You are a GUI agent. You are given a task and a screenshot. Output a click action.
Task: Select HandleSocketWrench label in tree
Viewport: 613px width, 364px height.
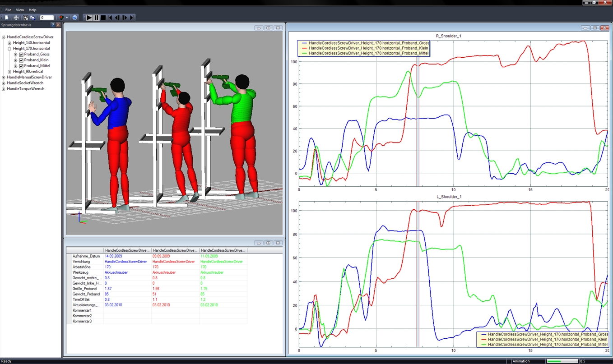point(25,83)
